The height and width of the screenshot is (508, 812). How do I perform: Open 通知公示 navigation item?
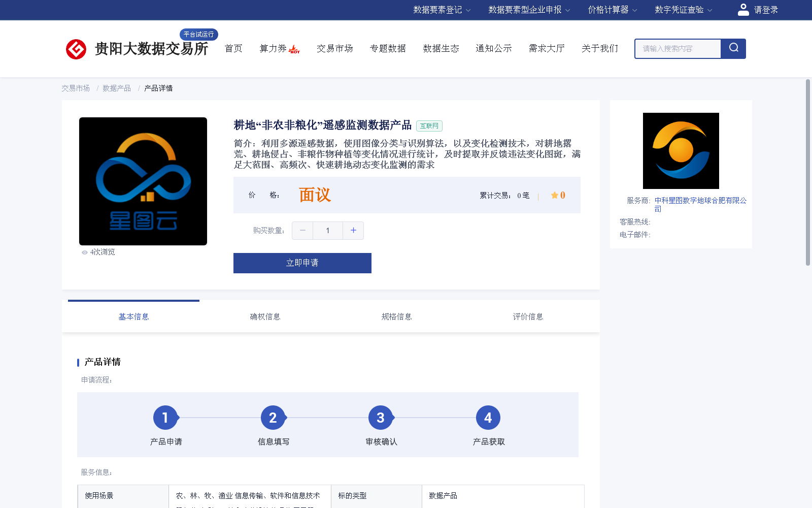tap(494, 49)
